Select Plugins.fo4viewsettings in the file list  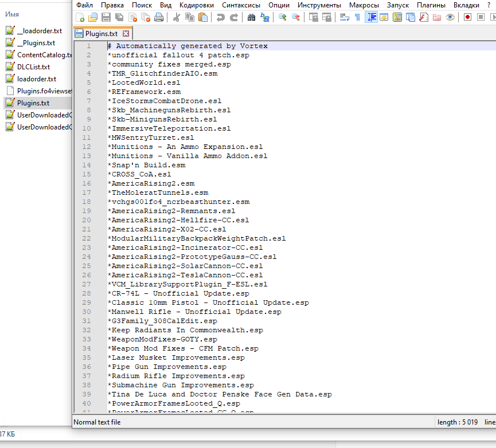(45, 91)
